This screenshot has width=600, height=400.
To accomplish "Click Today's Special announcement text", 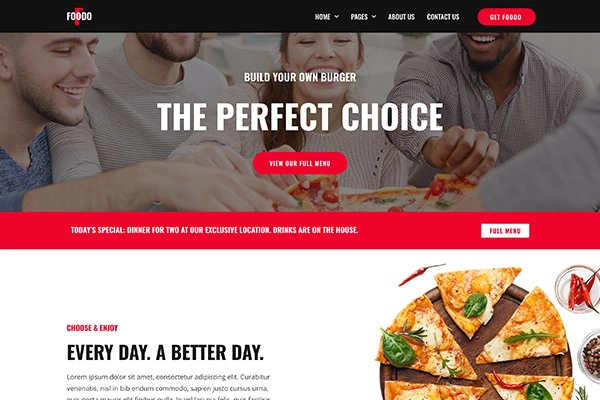I will (214, 230).
